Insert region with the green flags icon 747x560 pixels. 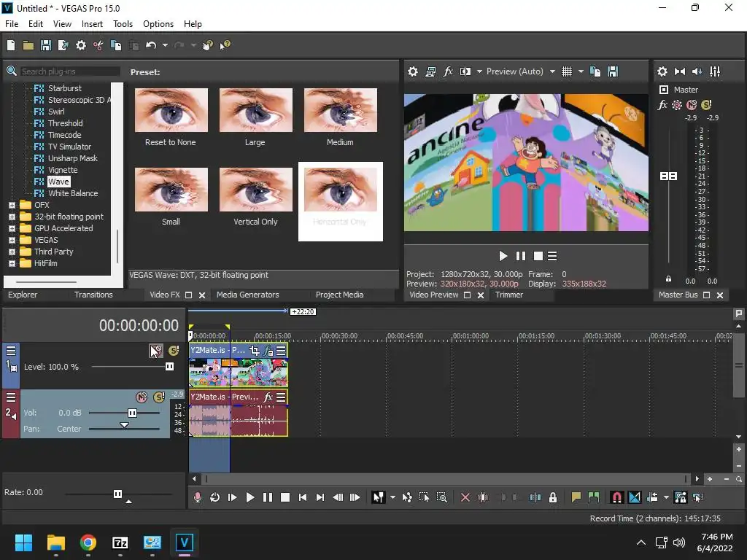(594, 497)
